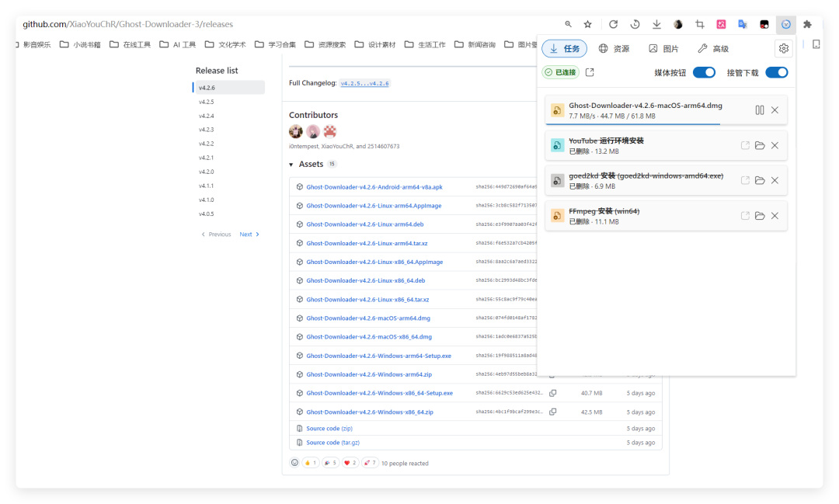Download Ghost-Downloader-v4.2.6-Android-arm64-v8a.apk
839x504 pixels.
pyautogui.click(x=374, y=187)
